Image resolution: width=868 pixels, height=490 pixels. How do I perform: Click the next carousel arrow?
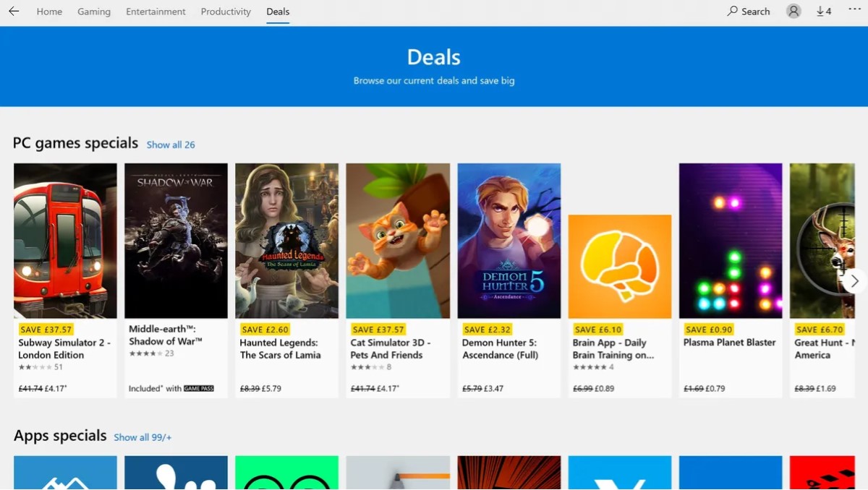tap(854, 280)
